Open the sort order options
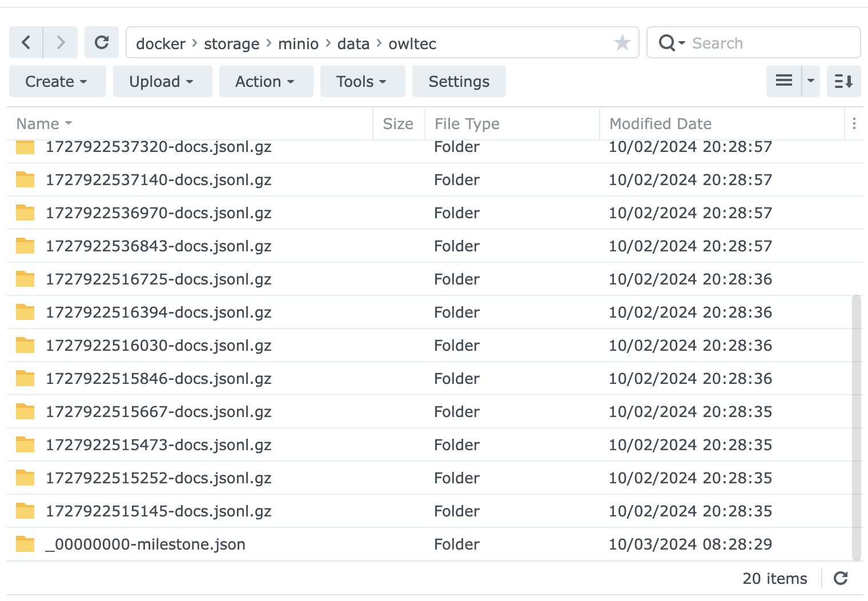The width and height of the screenshot is (868, 601). 843,81
